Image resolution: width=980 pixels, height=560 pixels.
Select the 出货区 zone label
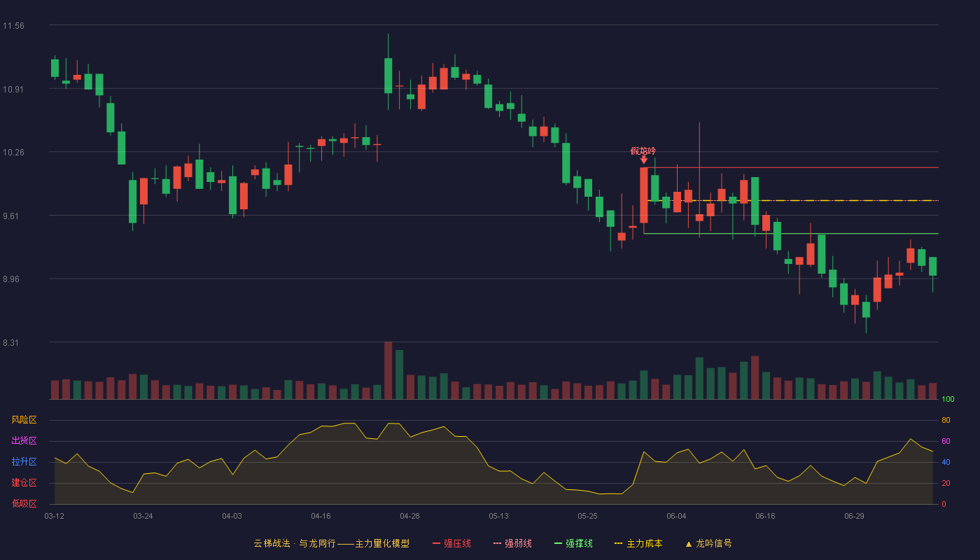[24, 441]
